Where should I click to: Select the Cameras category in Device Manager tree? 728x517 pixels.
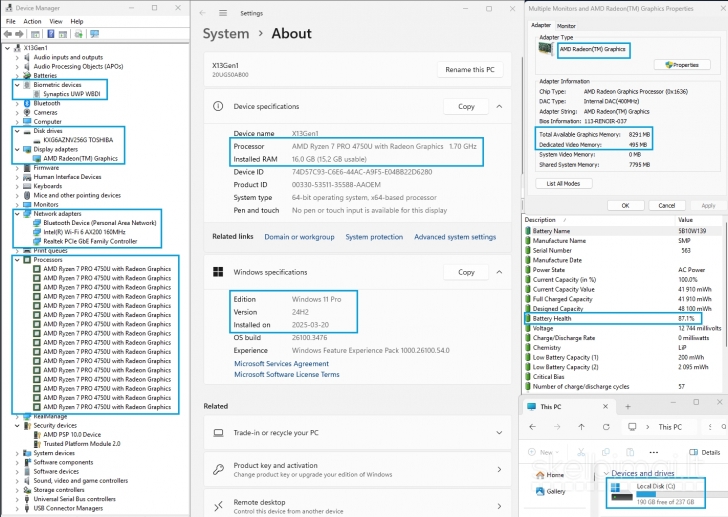click(46, 112)
